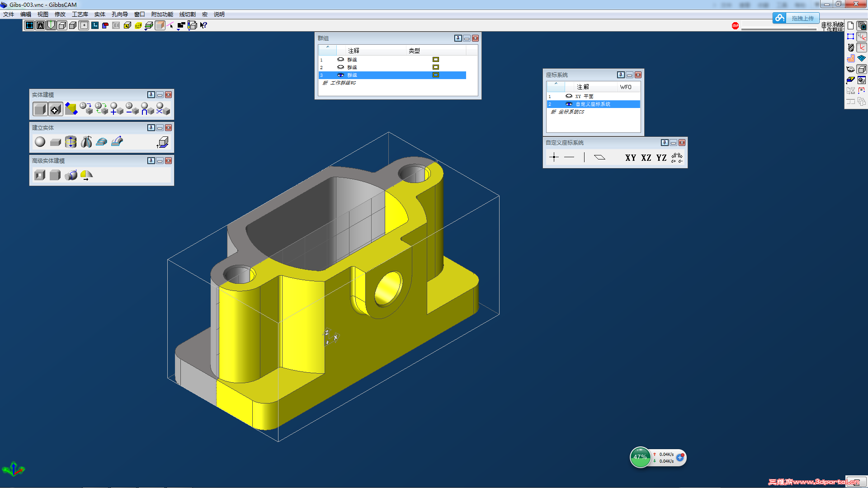Click the replace solid (1 to 2) tool
This screenshot has height=488, width=868.
pyautogui.click(x=86, y=108)
